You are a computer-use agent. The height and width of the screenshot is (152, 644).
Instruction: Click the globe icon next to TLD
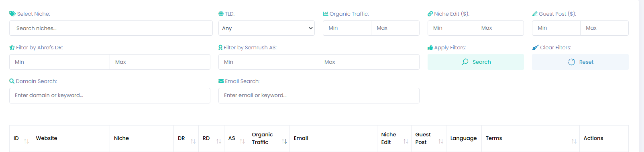pos(221,14)
